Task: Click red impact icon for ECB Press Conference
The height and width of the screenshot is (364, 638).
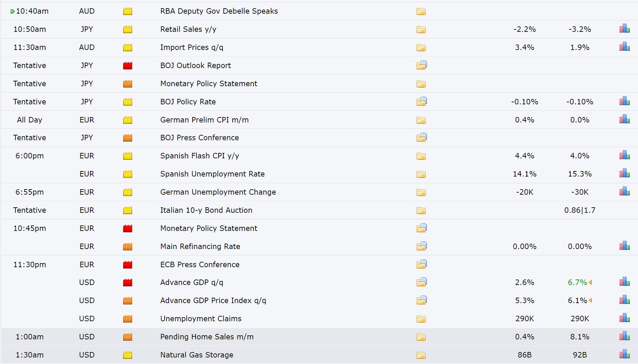Action: coord(128,264)
